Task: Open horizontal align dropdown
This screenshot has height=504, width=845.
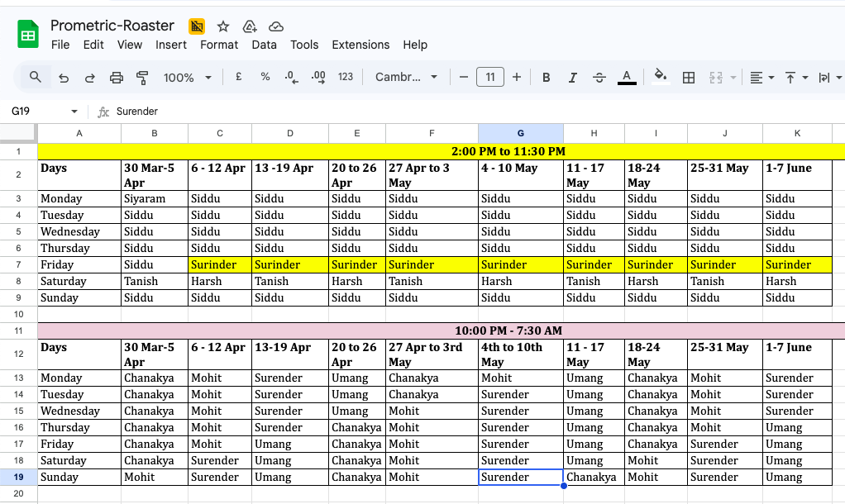Action: (x=762, y=78)
